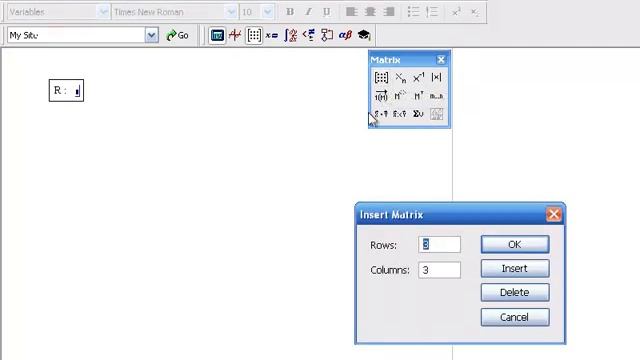Screen dimensions: 640x360
Task: Click the Picture icon in Matrix palette
Action: click(x=436, y=114)
